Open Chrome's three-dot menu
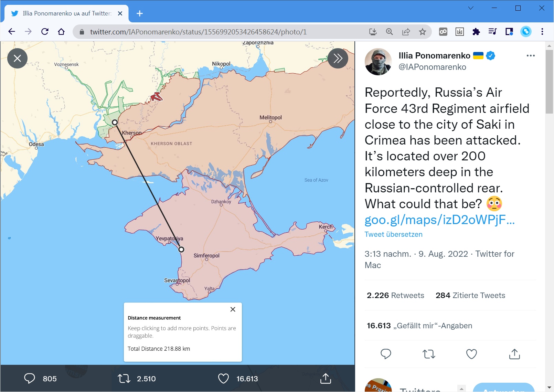Image resolution: width=554 pixels, height=392 pixels. (x=542, y=32)
